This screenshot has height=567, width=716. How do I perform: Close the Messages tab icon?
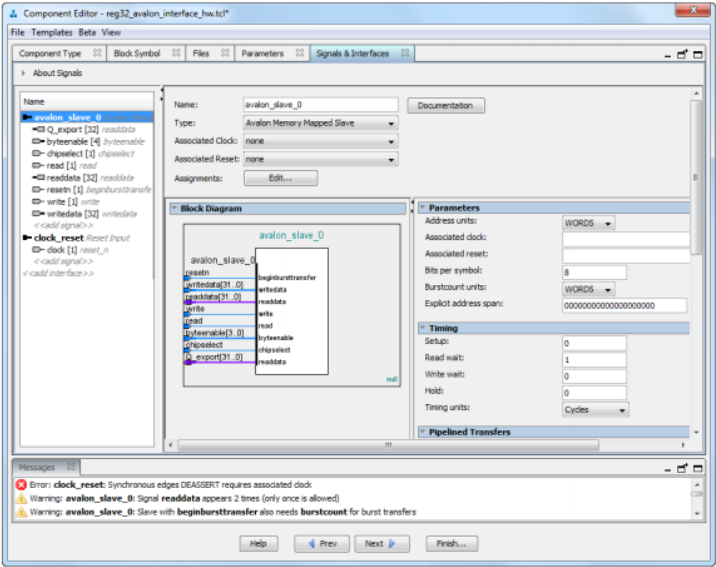71,467
